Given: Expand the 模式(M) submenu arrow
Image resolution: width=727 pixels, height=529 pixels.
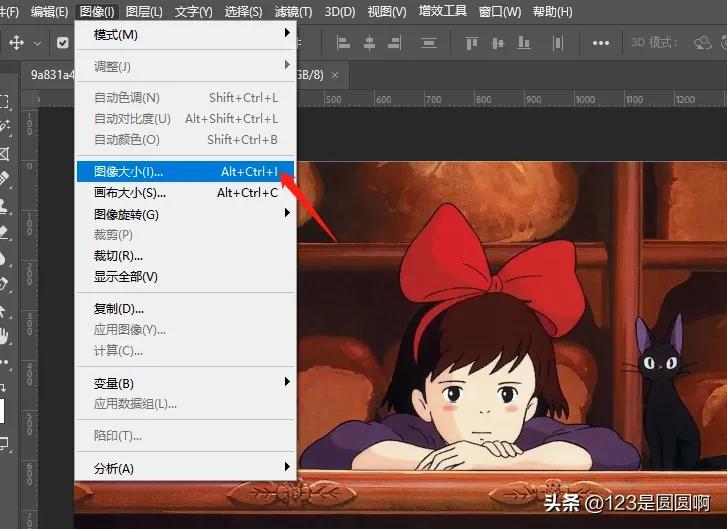Looking at the screenshot, I should click(x=287, y=32).
